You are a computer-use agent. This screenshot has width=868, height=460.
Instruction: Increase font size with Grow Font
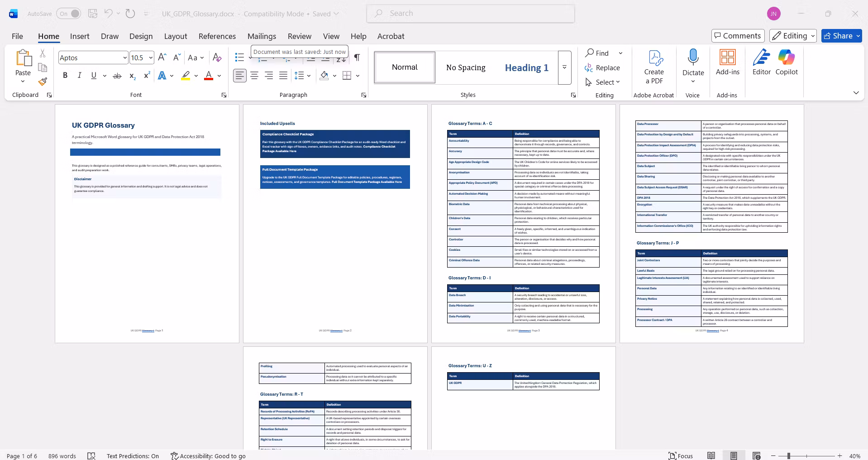coord(162,57)
